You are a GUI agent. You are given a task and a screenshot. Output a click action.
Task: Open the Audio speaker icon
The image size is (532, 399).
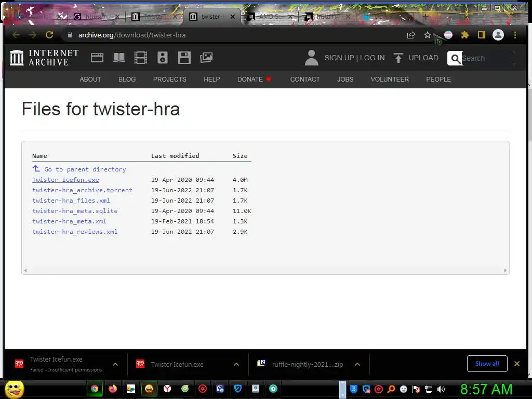[163, 58]
